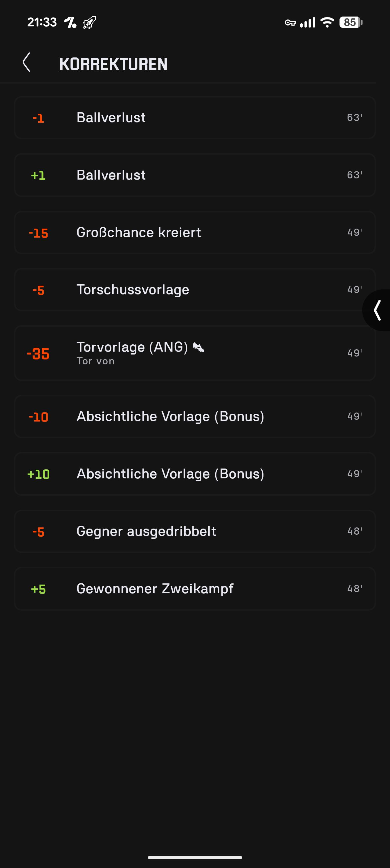Tap the Wi-Fi status icon
The height and width of the screenshot is (868, 390).
click(x=327, y=23)
